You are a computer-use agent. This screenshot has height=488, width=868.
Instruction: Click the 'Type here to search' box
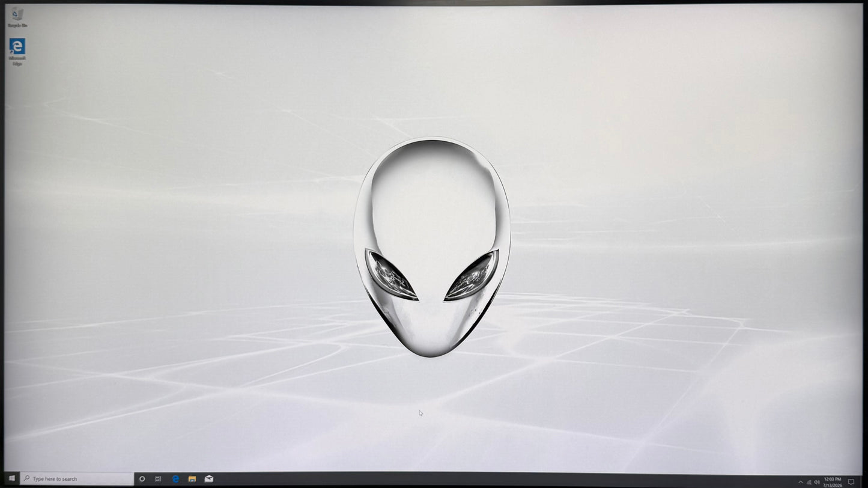click(x=77, y=478)
